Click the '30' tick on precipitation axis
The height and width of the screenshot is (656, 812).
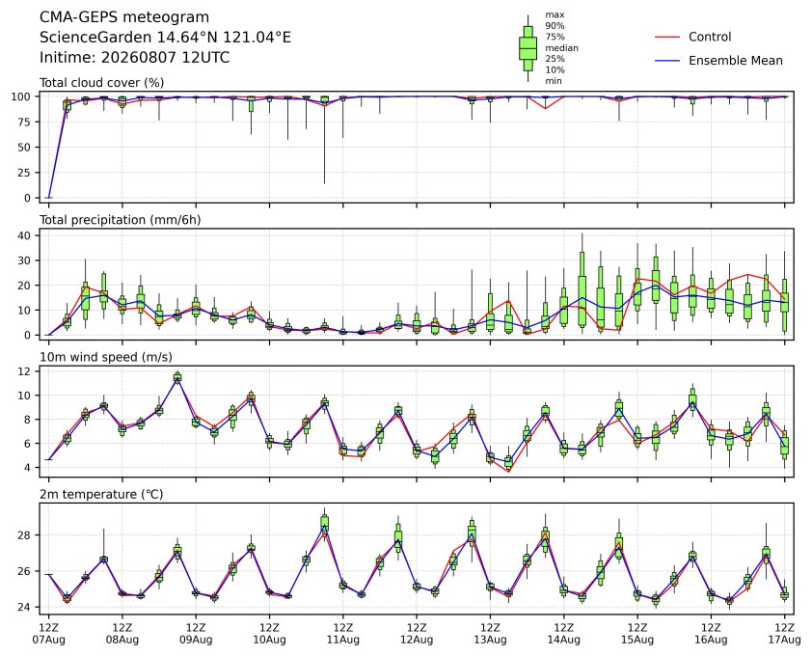[25, 260]
